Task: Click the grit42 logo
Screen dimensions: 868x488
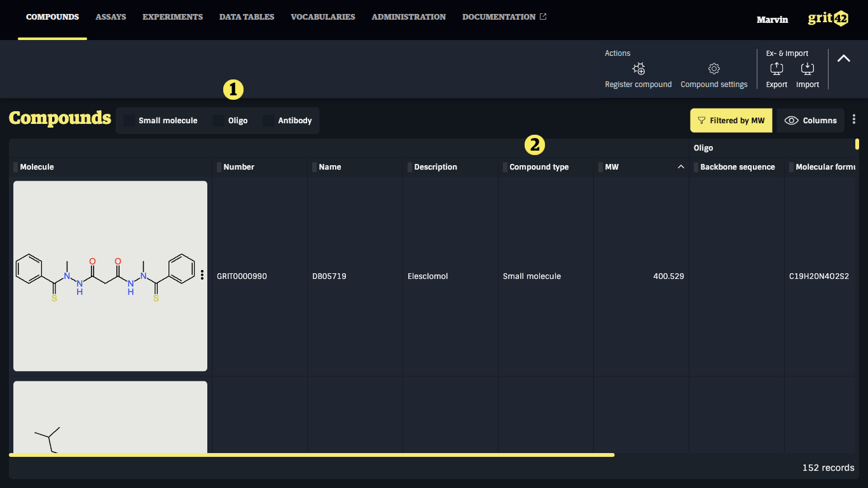Action: pyautogui.click(x=828, y=18)
